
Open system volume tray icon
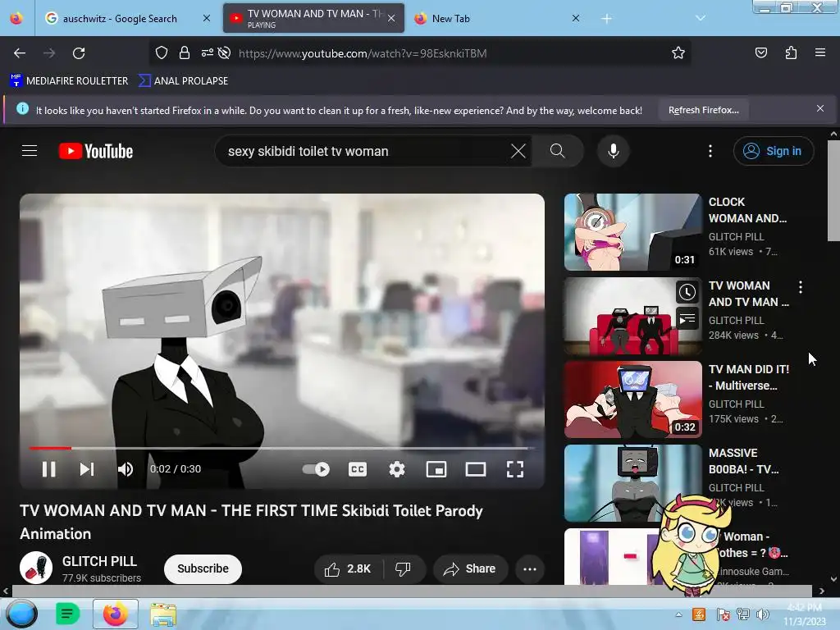(762, 614)
